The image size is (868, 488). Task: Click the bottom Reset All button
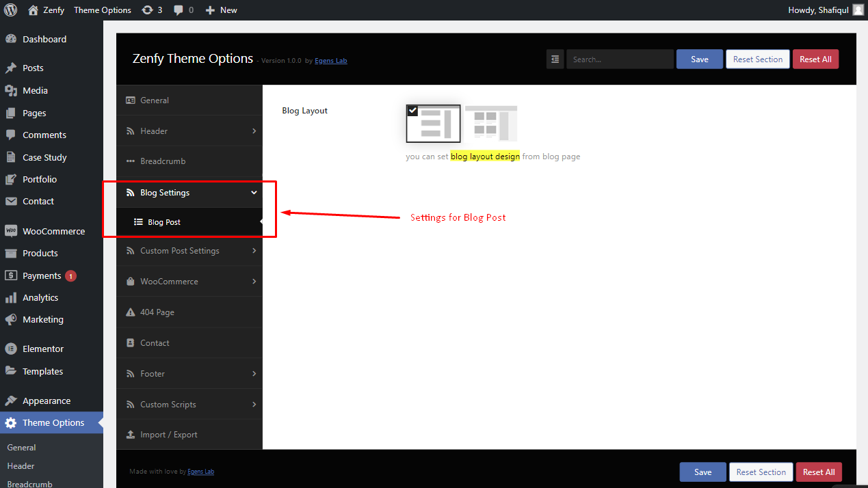point(819,472)
